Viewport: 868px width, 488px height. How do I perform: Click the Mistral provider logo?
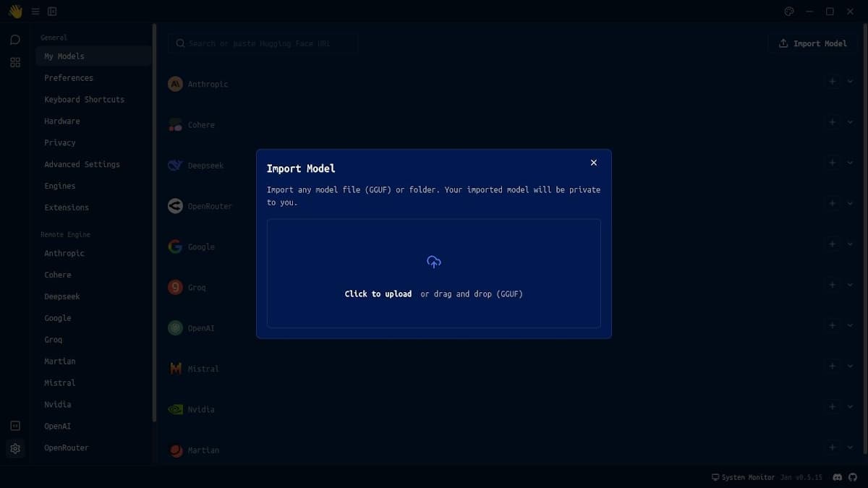(175, 369)
